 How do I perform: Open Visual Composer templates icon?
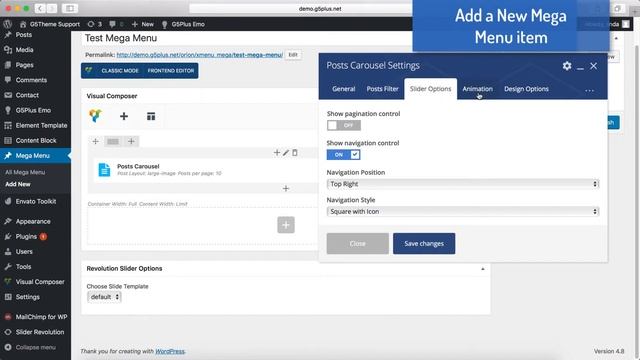click(x=151, y=116)
